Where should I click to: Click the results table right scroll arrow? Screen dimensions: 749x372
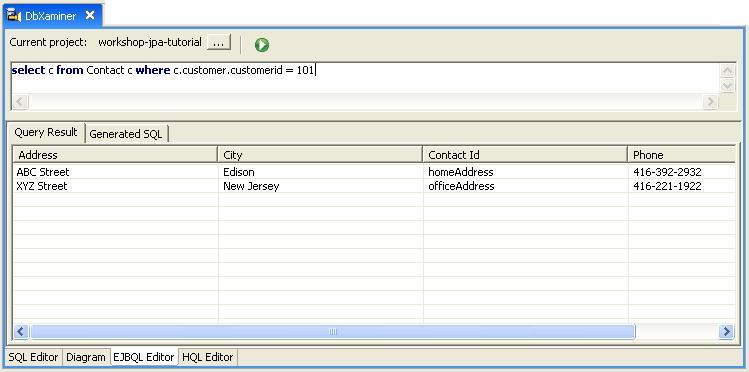point(726,331)
